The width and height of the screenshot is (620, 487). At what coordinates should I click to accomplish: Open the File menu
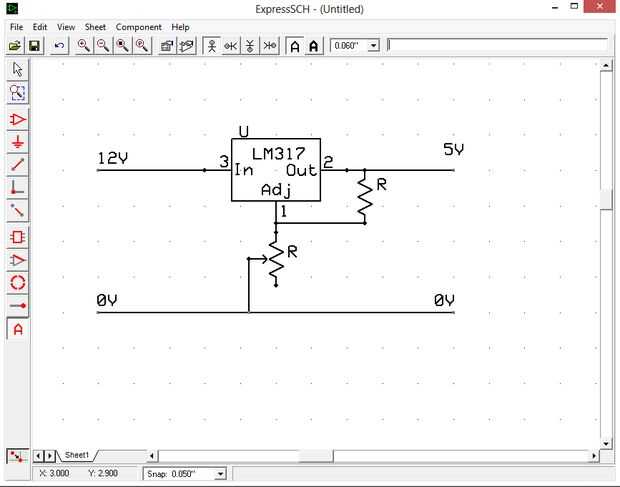[16, 27]
